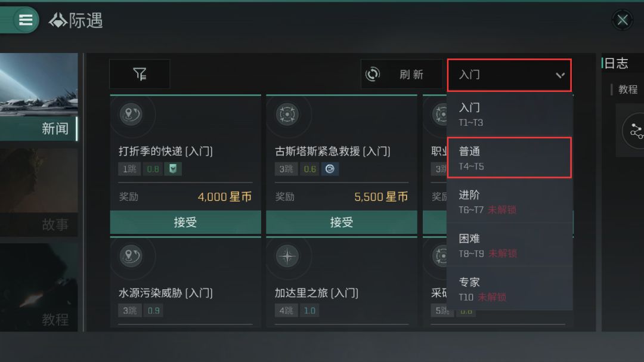
Task: Click the crosshair icon on 古斯塔斯紧急救援
Action: [x=287, y=115]
